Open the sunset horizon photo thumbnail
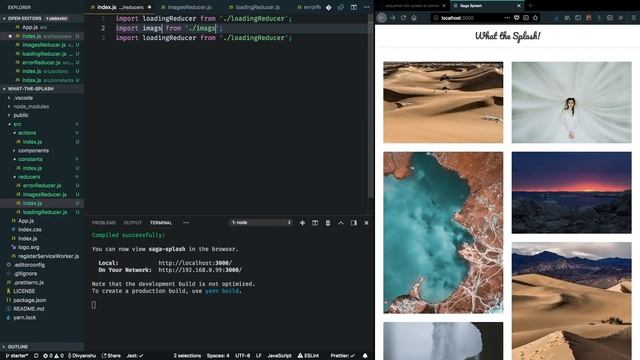640x360 pixels. pyautogui.click(x=571, y=193)
